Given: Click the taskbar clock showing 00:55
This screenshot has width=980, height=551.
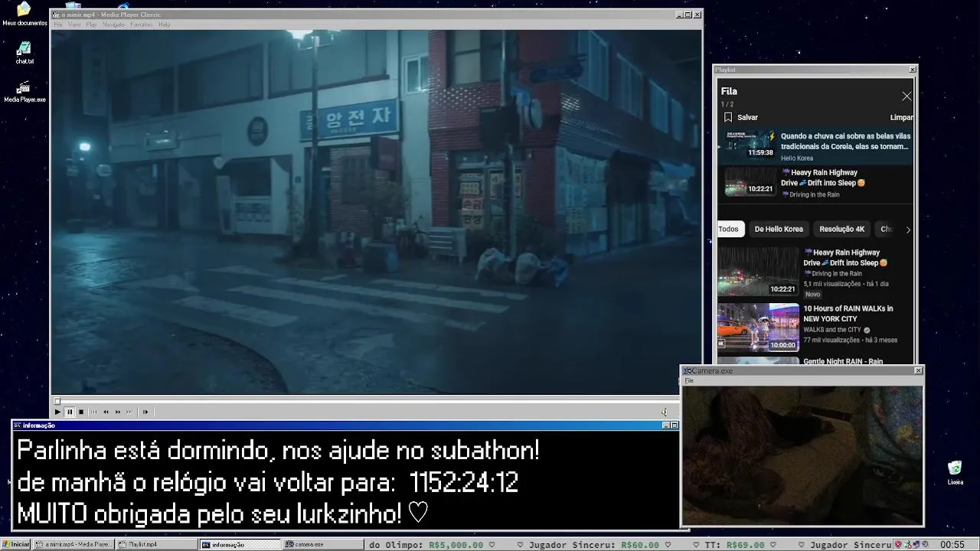Looking at the screenshot, I should (952, 545).
